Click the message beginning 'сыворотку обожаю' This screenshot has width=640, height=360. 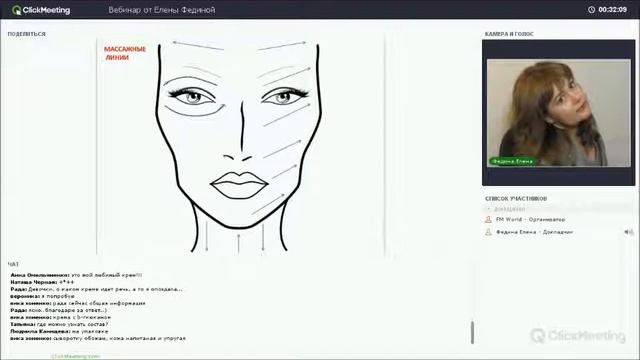click(x=98, y=338)
